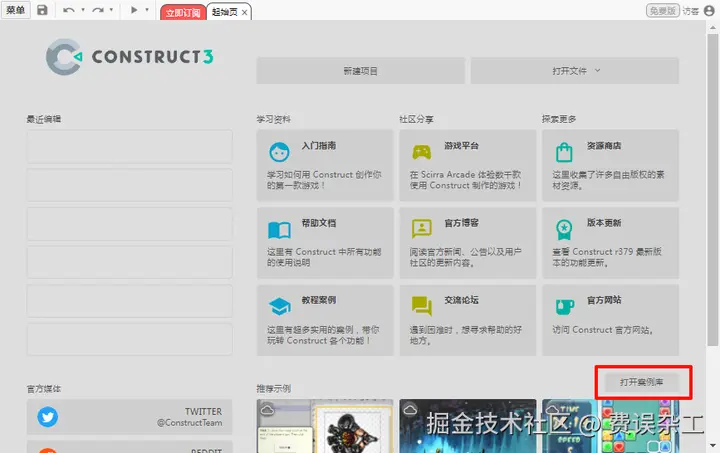Click the 探索更多 heading text
Image resolution: width=720 pixels, height=453 pixels.
pos(559,119)
